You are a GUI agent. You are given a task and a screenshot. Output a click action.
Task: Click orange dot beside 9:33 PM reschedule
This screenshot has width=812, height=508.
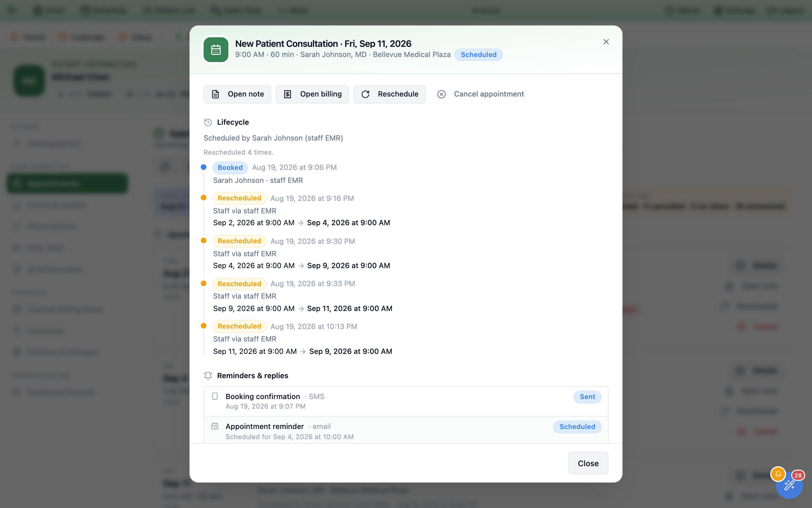[203, 283]
